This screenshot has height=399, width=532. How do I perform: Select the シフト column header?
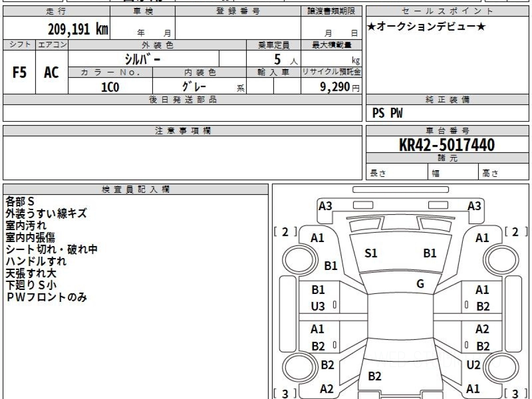19,45
